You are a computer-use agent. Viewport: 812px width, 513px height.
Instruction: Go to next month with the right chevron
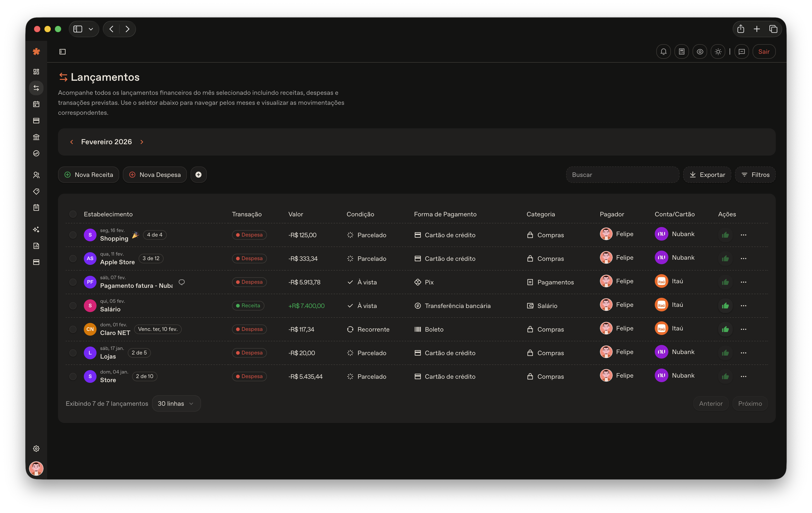pyautogui.click(x=142, y=142)
